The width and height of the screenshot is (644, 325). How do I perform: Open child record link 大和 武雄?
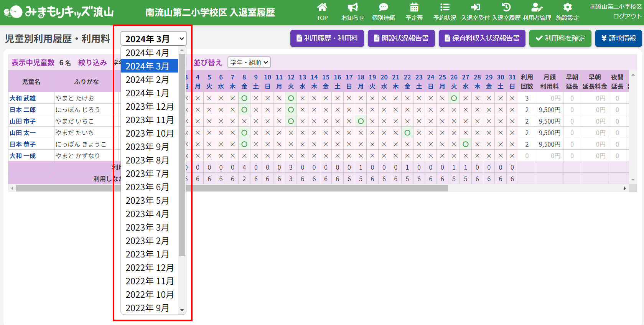23,98
